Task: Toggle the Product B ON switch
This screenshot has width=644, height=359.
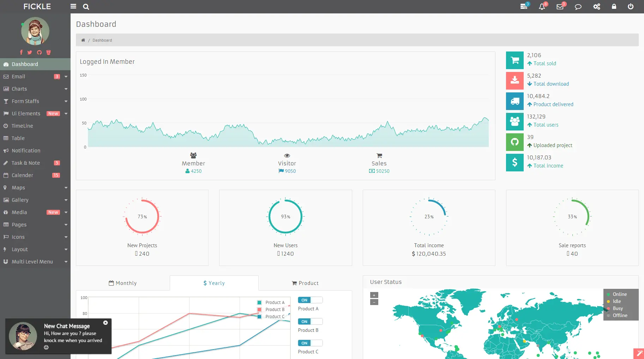Action: point(310,322)
